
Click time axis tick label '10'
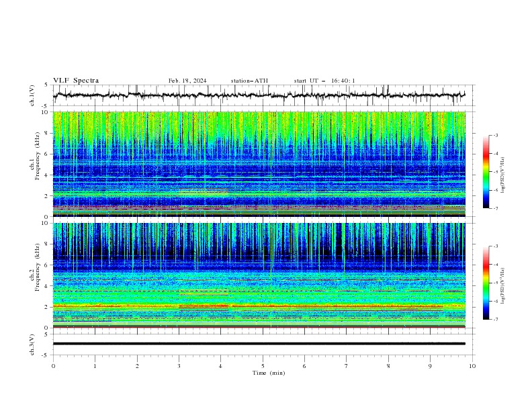472,366
